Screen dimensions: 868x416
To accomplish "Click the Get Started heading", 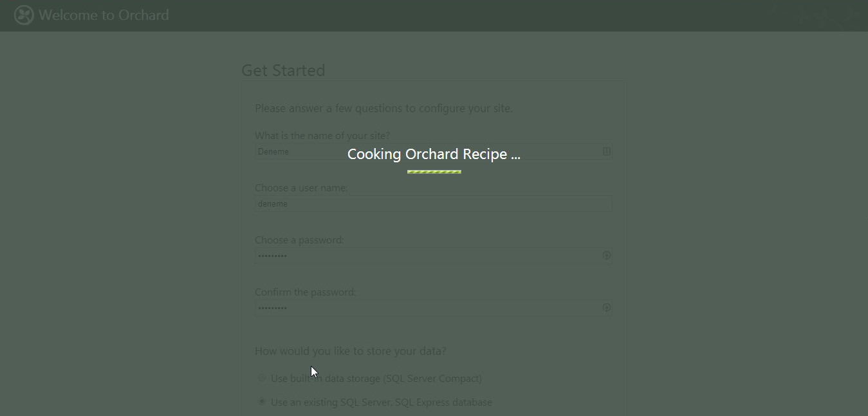I will click(283, 70).
